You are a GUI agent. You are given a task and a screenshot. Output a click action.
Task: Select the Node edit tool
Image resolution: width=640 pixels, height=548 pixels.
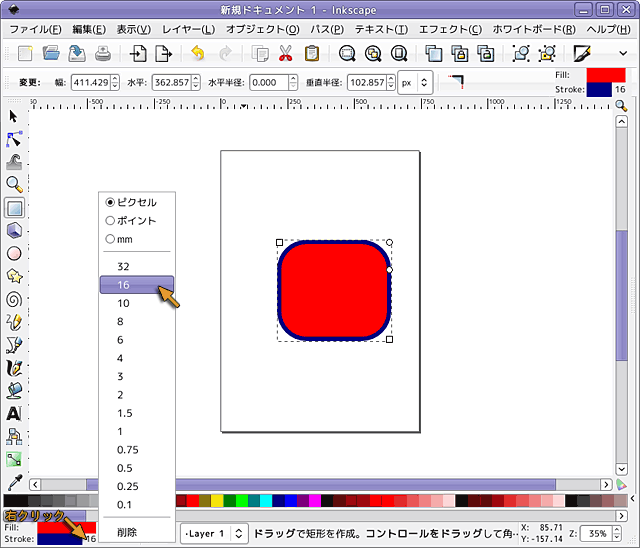14,139
